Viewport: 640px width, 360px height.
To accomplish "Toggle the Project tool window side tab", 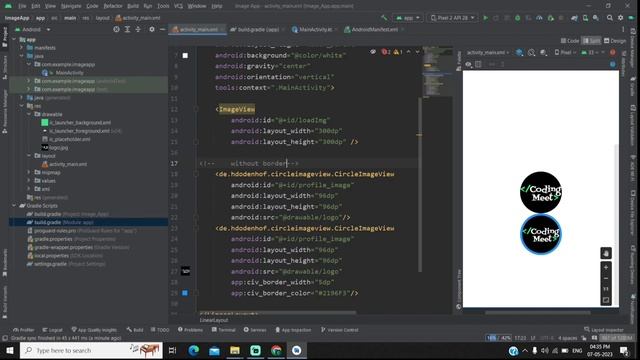I will (5, 37).
